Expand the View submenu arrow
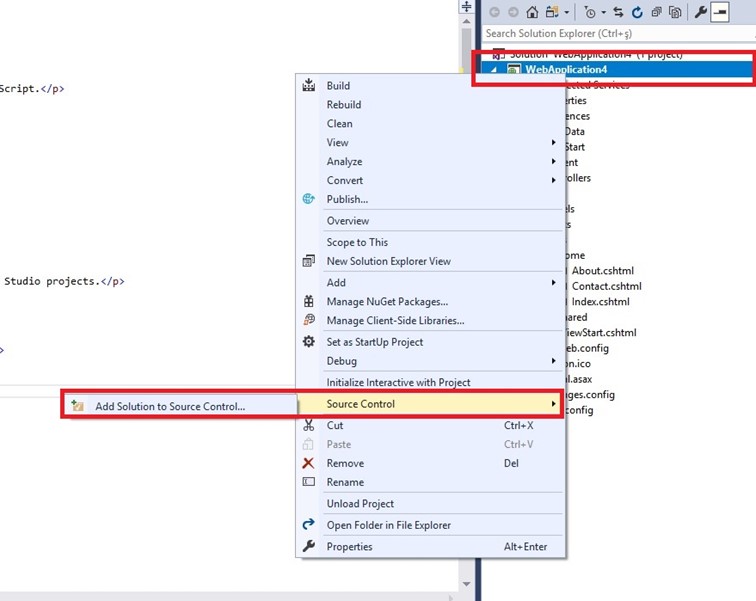Image resolution: width=756 pixels, height=601 pixels. click(x=554, y=143)
